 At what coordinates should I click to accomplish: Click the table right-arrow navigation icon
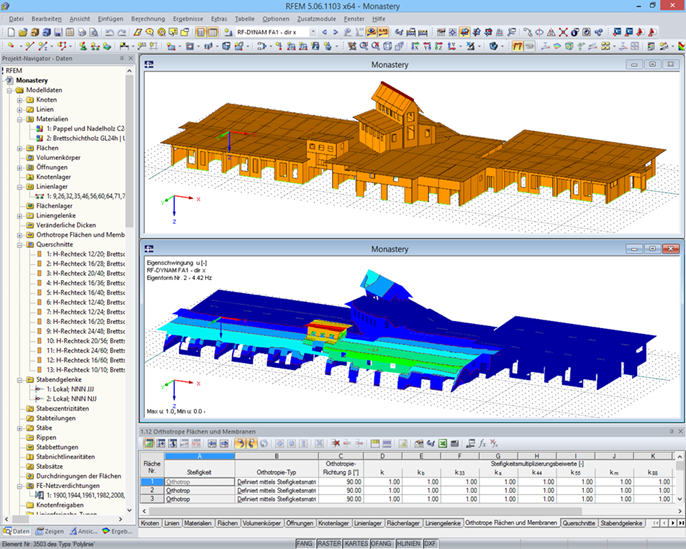tap(224, 444)
